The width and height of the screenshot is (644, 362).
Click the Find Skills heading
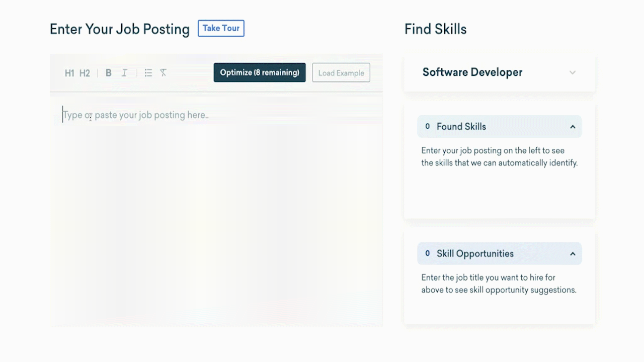[x=435, y=29]
